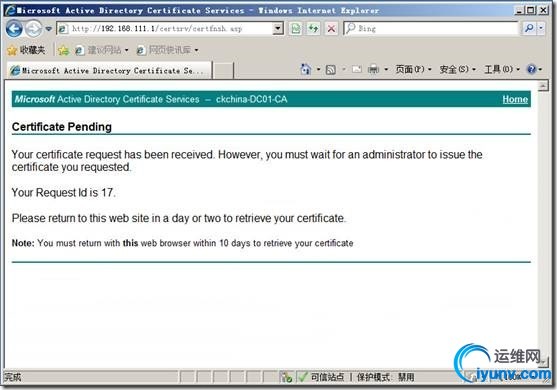
Task: Click the Internet Explorer title bar icon
Action: coord(11,10)
